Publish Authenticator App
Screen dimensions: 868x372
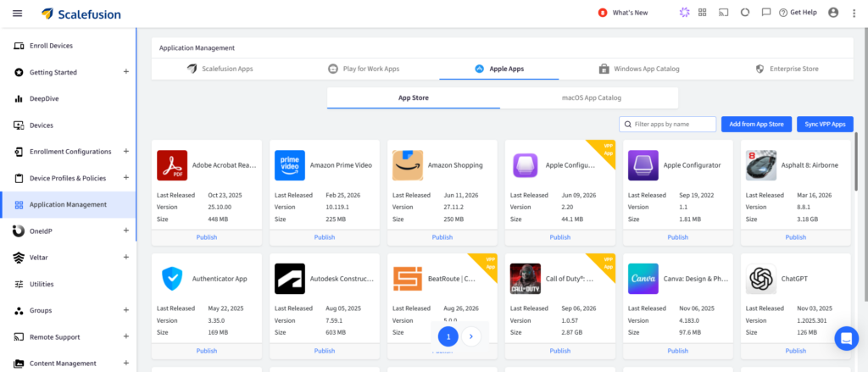pos(207,351)
